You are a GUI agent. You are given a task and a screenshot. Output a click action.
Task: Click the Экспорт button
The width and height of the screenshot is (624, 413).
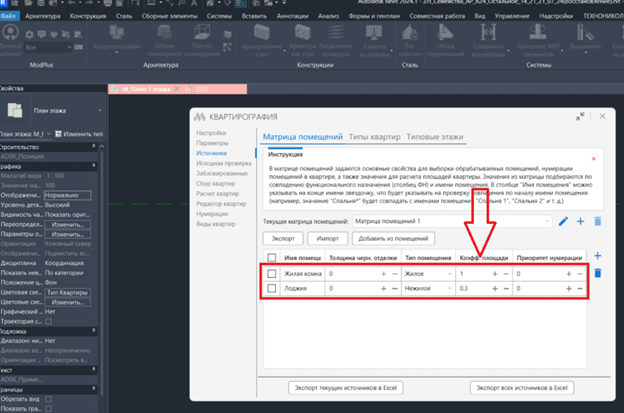pyautogui.click(x=283, y=238)
